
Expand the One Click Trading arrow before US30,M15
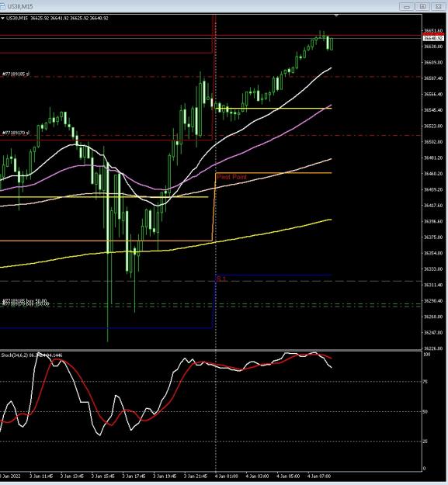click(x=2, y=19)
